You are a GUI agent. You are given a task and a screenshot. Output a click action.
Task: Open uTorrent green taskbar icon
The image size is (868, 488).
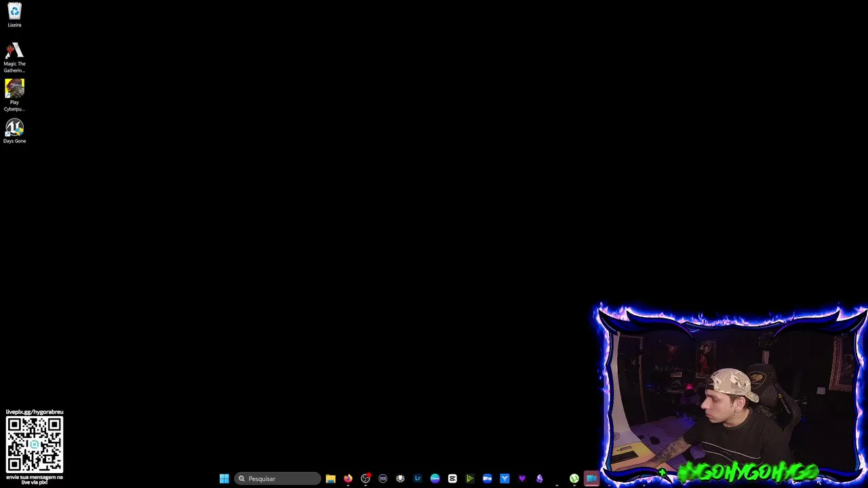pos(574,479)
